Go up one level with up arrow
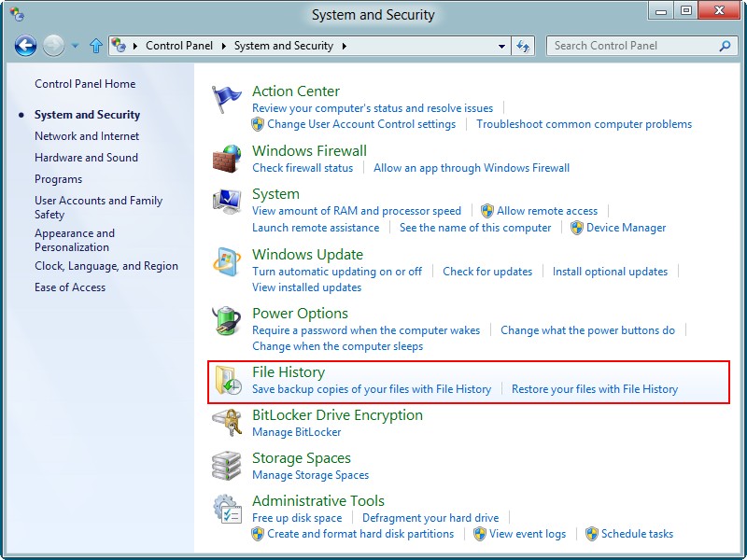747x560 pixels. tap(96, 46)
